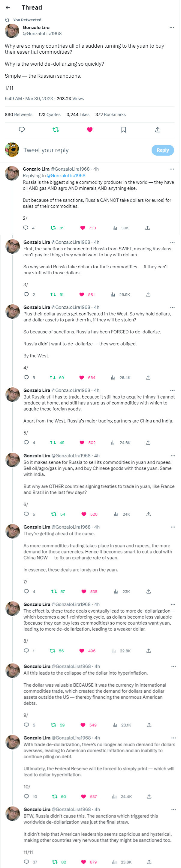View analytics of tweet 7/
Screen dimensions: 181x868
[116, 591]
